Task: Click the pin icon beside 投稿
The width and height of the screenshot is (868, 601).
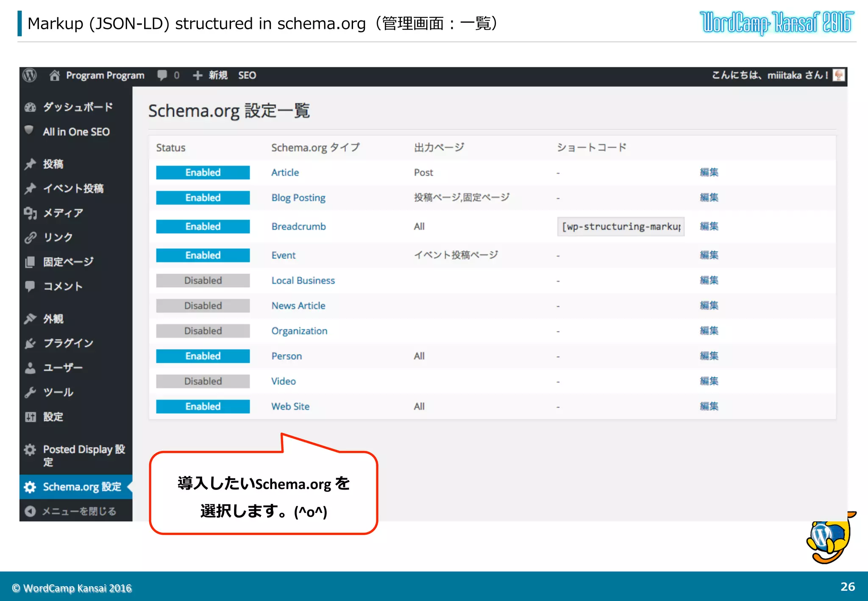Action: [30, 164]
